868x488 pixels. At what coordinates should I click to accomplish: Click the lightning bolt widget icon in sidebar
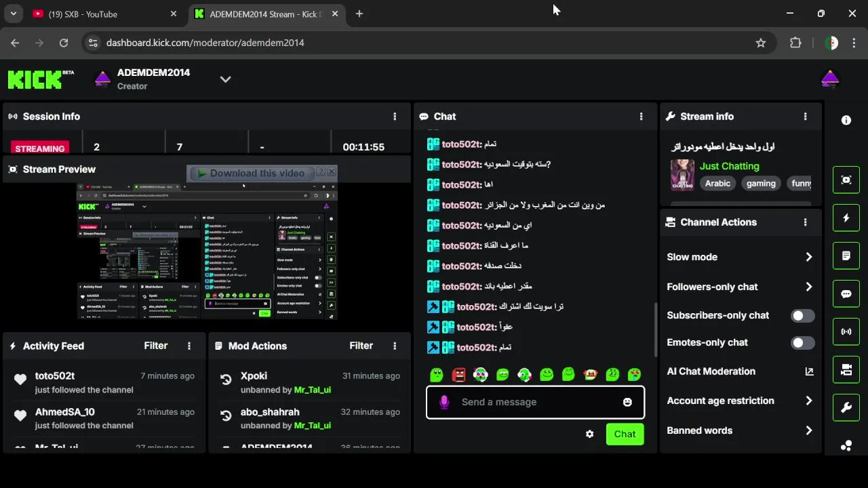(846, 218)
